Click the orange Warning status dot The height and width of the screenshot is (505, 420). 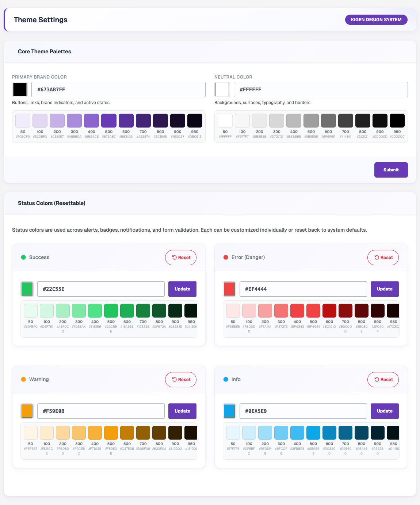[x=23, y=379]
